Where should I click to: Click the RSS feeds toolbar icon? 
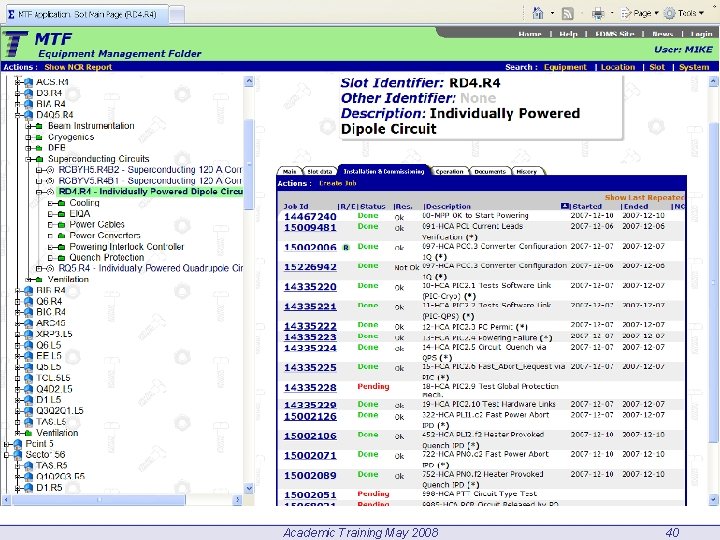coord(568,14)
